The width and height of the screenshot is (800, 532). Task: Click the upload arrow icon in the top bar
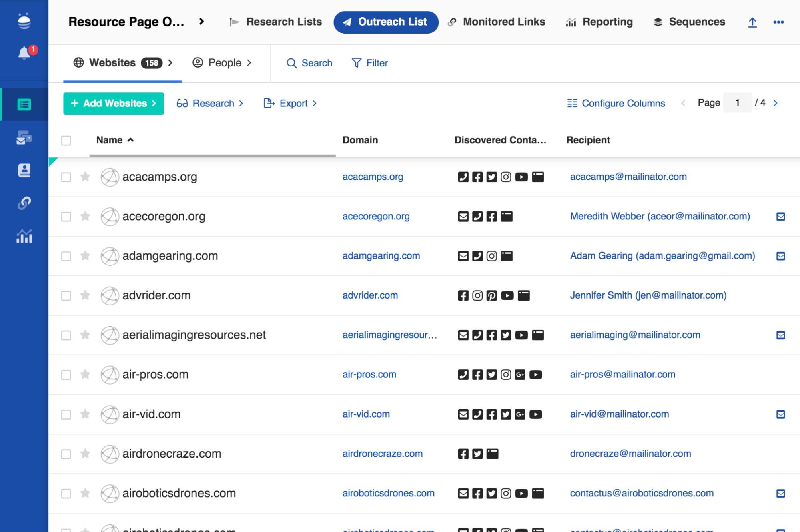(x=752, y=22)
